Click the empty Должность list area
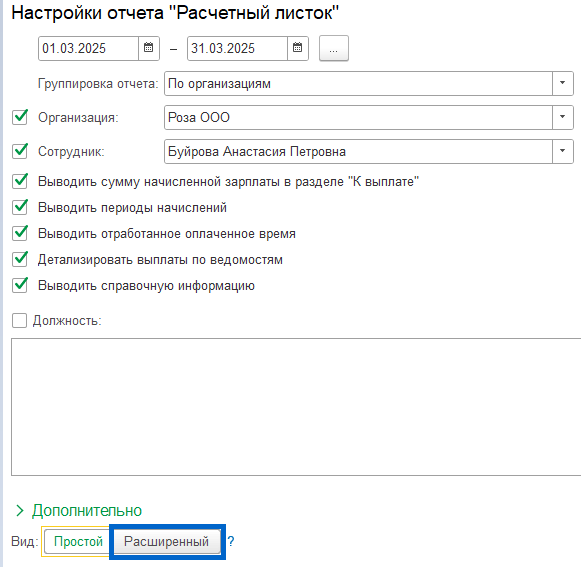Screen dimensions: 581x567 pos(296,407)
